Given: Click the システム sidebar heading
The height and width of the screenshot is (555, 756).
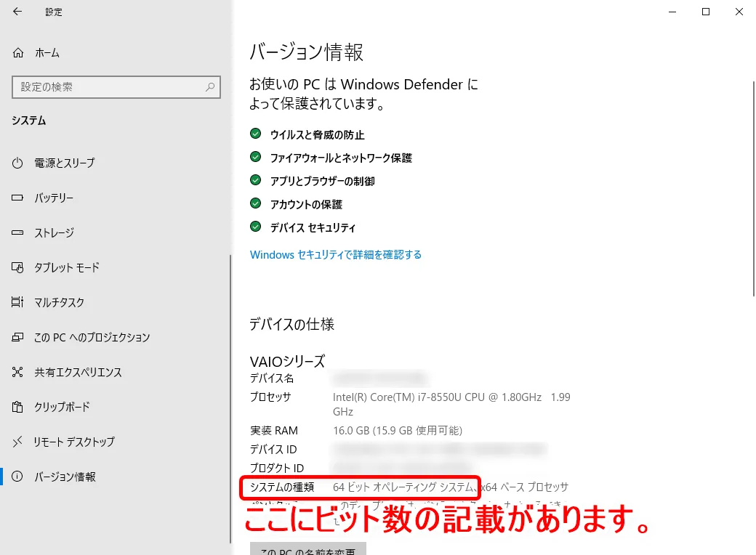Looking at the screenshot, I should (x=29, y=121).
